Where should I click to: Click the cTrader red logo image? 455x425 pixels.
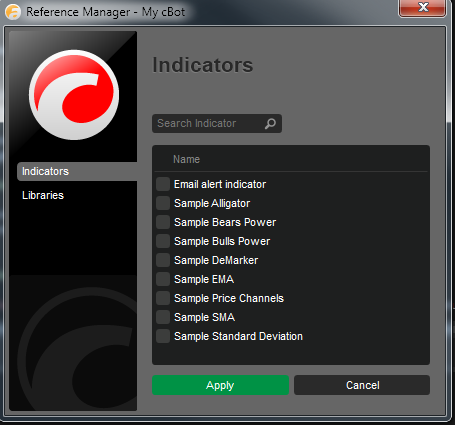point(74,95)
